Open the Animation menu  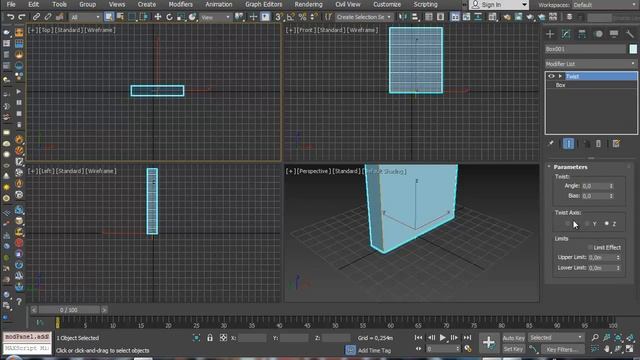(218, 4)
